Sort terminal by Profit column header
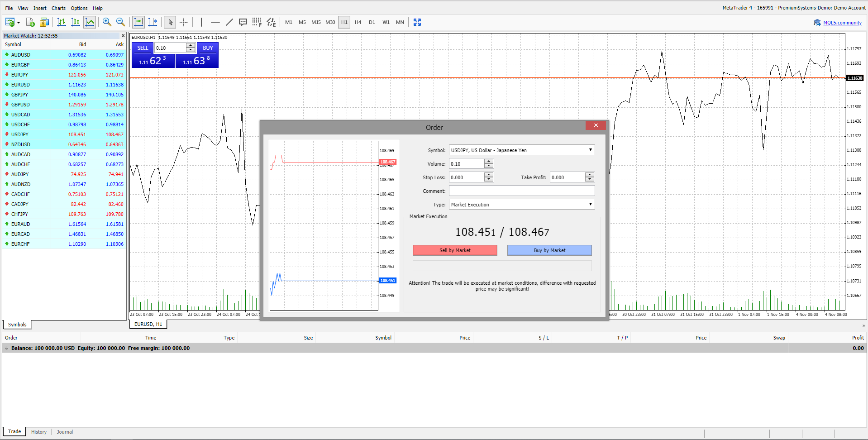This screenshot has width=868, height=440. [x=858, y=338]
